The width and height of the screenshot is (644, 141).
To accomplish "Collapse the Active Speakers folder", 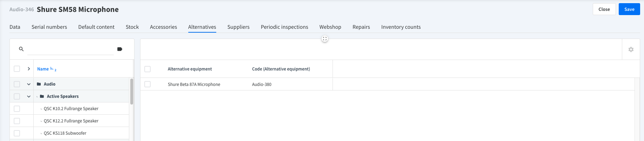I will 29,96.
